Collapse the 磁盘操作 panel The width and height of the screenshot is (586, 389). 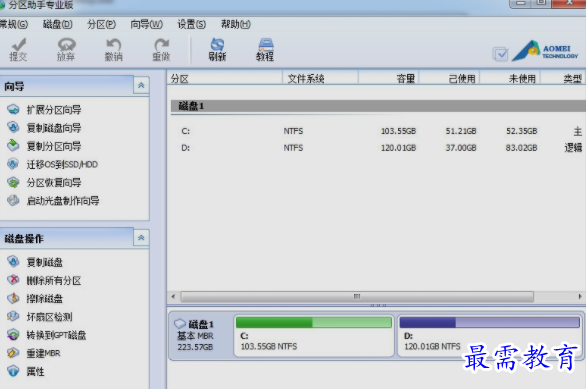(141, 238)
